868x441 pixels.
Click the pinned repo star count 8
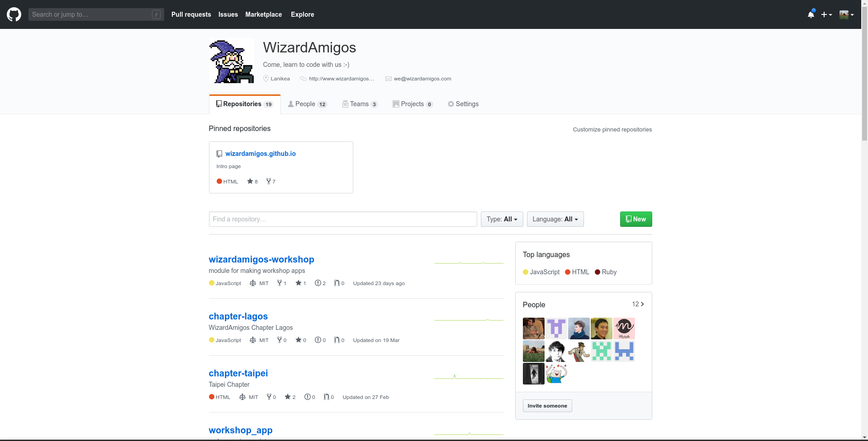(x=252, y=181)
